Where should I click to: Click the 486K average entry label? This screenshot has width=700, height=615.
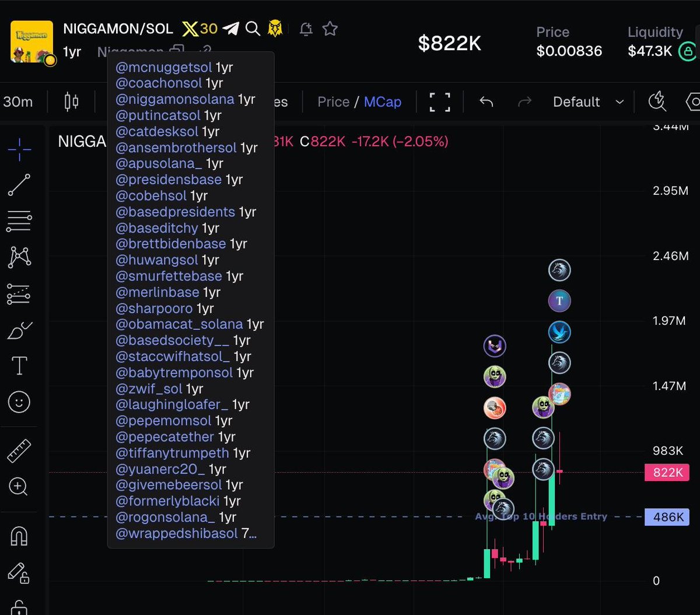tap(667, 517)
